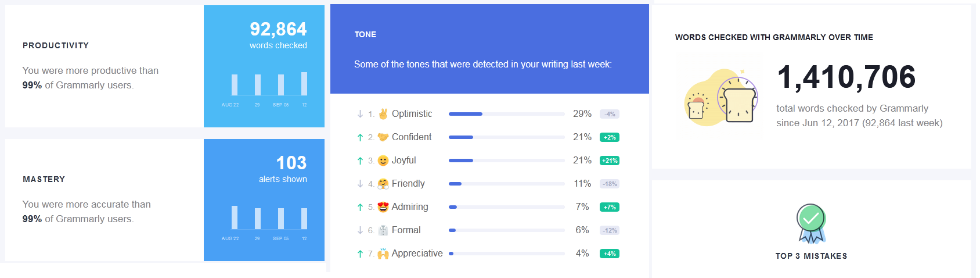The width and height of the screenshot is (980, 278).
Task: Click the Confident handshake emoji icon
Action: click(x=383, y=137)
